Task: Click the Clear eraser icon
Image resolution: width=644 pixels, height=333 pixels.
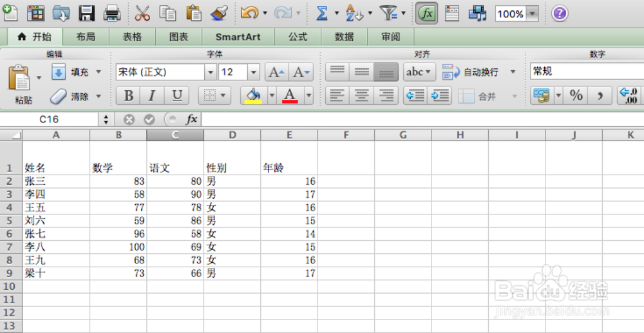Action: coord(59,97)
